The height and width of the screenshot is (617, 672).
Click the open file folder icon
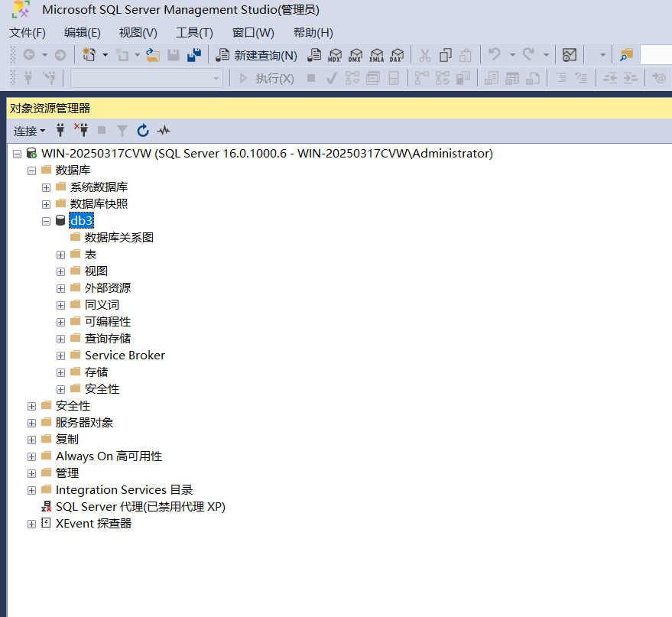pyautogui.click(x=153, y=55)
